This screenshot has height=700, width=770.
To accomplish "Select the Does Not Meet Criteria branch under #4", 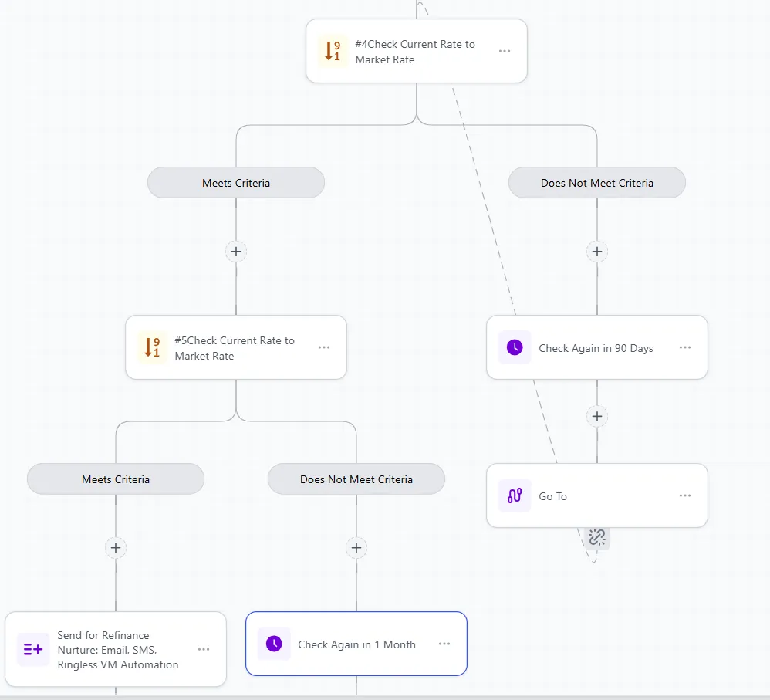I will pyautogui.click(x=596, y=183).
